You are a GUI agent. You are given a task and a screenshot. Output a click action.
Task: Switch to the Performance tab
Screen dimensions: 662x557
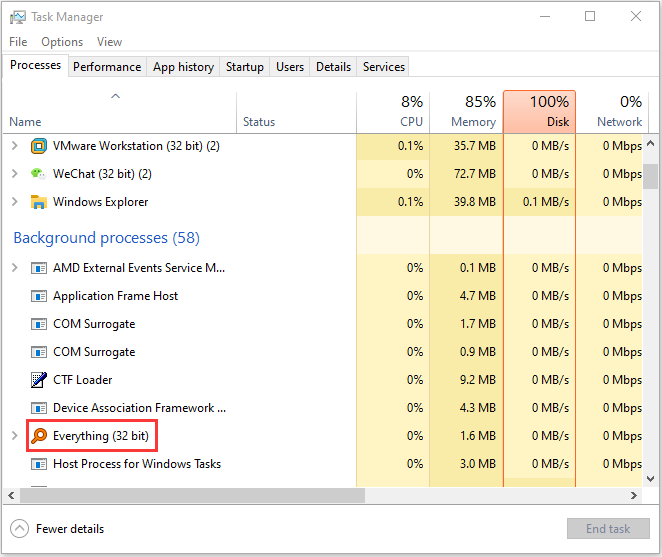pos(107,67)
